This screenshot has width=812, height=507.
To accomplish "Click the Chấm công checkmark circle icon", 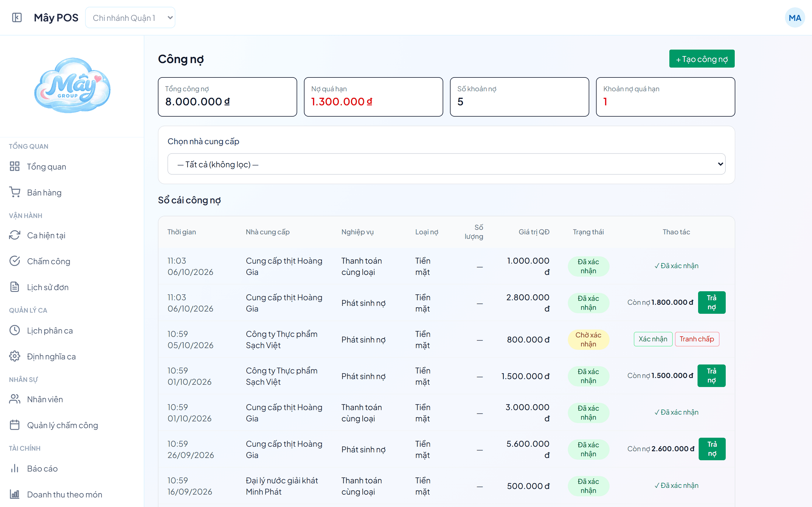I will tap(14, 261).
